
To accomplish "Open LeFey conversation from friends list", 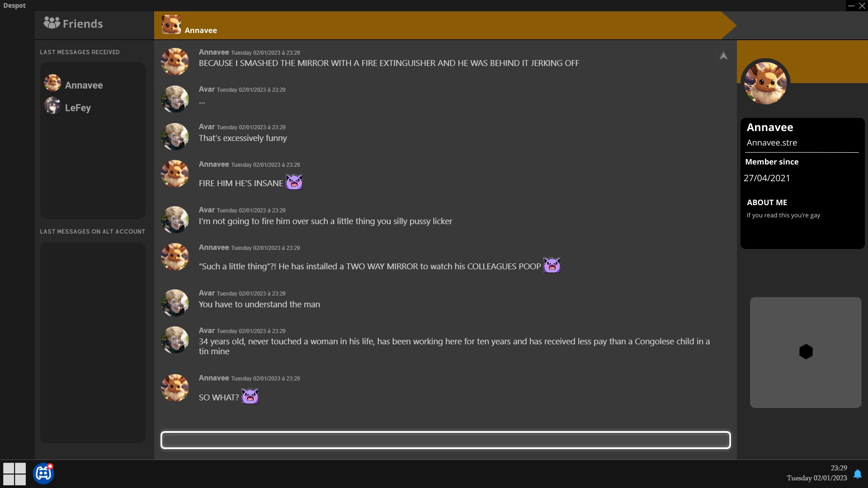I will click(77, 108).
